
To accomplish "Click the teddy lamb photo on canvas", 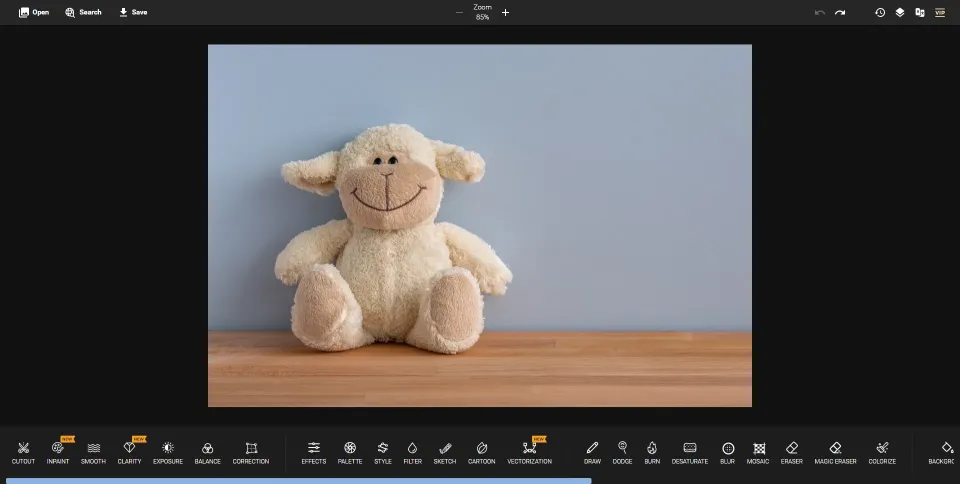I will click(x=480, y=225).
